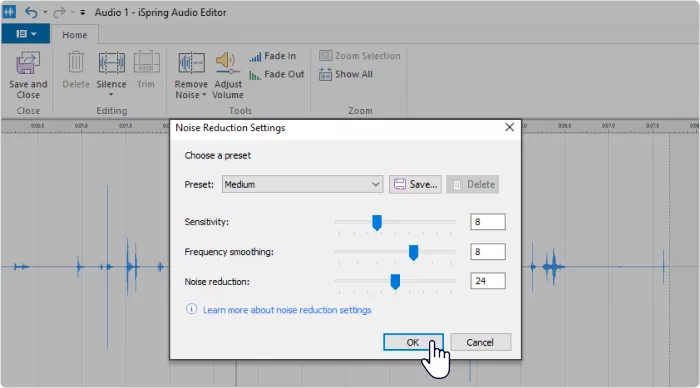Click the Frequency smoothing slider handle

[413, 252]
